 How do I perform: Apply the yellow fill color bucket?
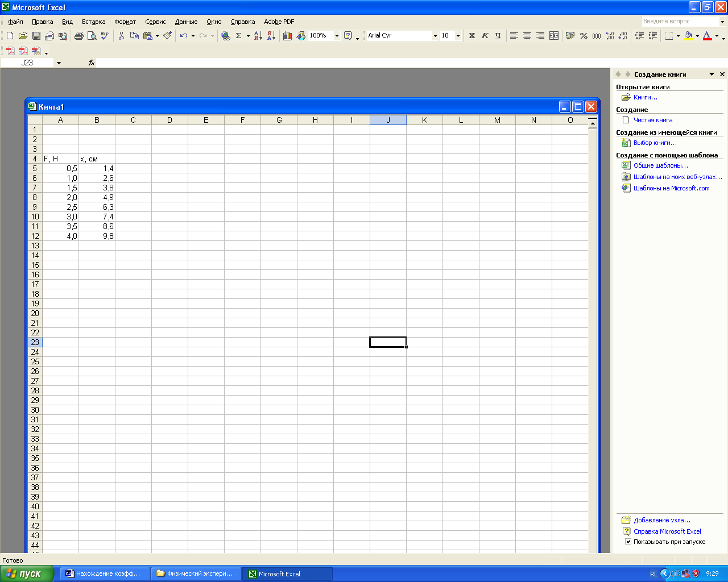(x=688, y=36)
